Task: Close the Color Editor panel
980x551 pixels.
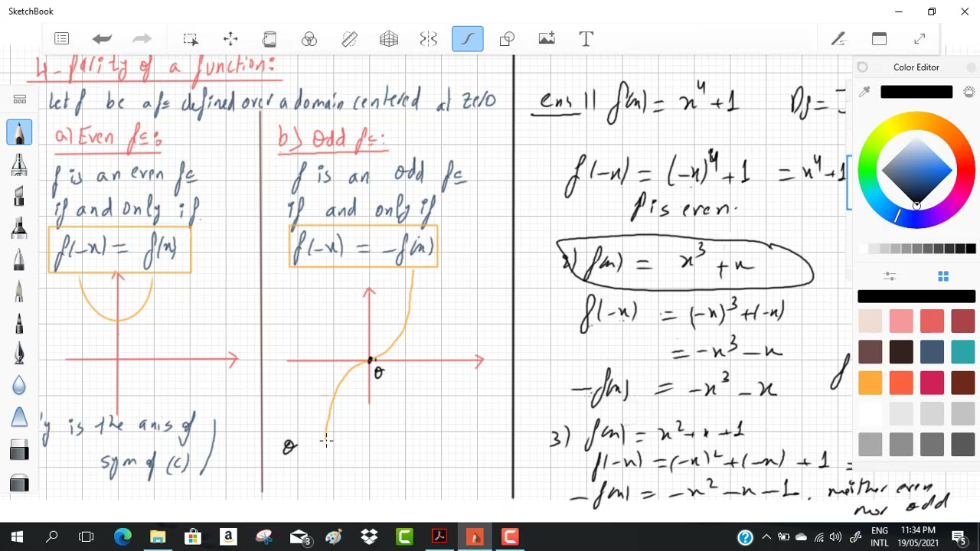Action: point(971,67)
